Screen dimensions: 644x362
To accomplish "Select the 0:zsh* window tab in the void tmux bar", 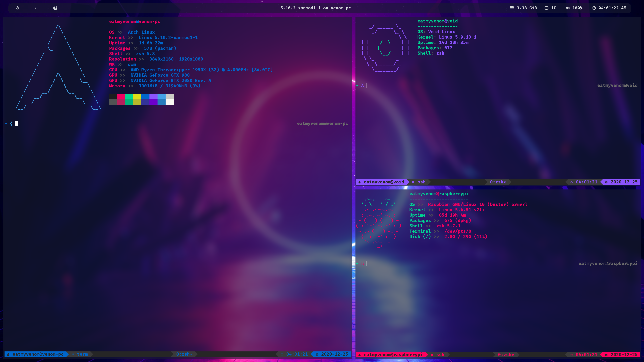I will [498, 182].
